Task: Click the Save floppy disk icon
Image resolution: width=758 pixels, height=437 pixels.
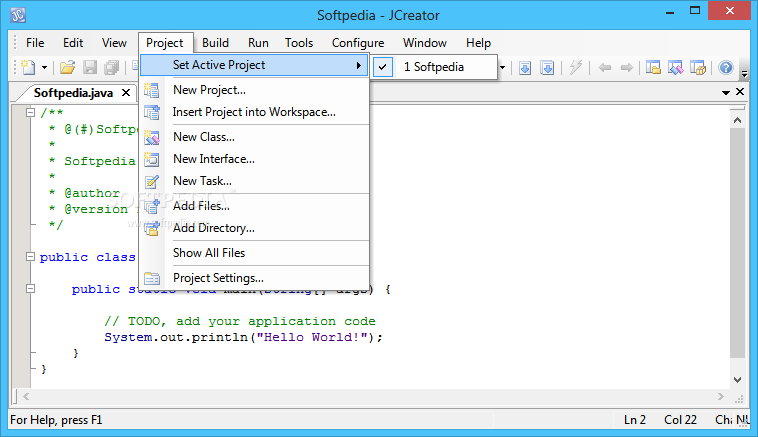Action: [90, 67]
